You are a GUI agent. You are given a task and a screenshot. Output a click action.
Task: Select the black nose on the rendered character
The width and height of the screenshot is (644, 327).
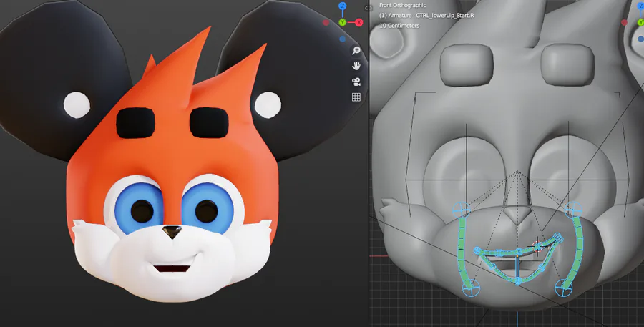coord(172,232)
